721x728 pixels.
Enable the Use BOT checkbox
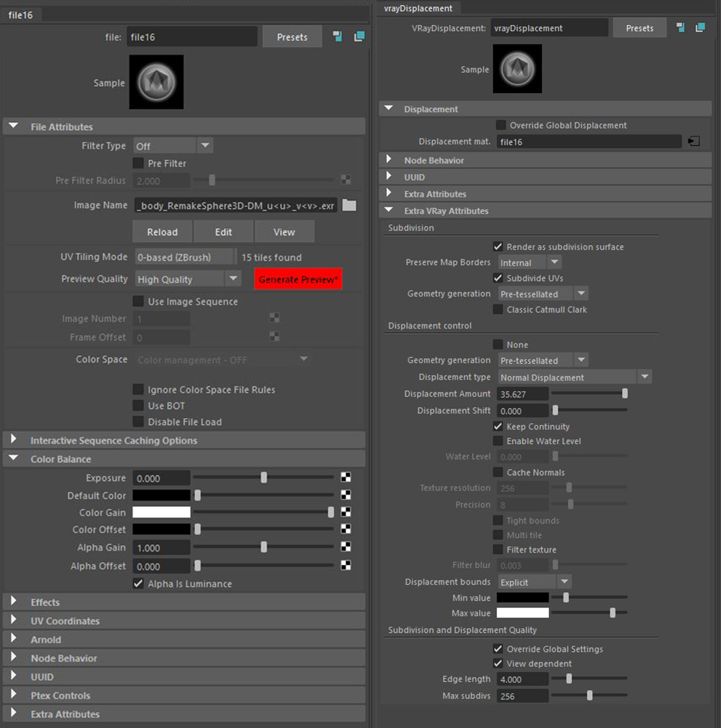point(138,406)
